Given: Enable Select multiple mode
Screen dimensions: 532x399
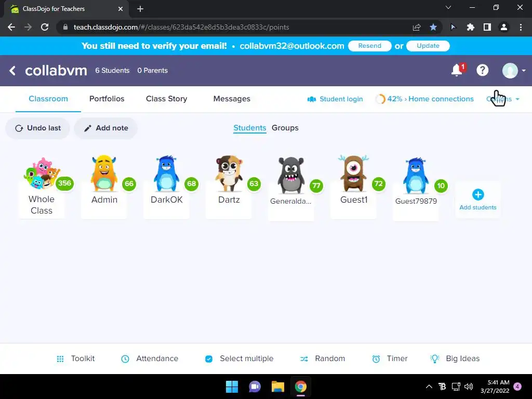Looking at the screenshot, I should click(x=239, y=358).
